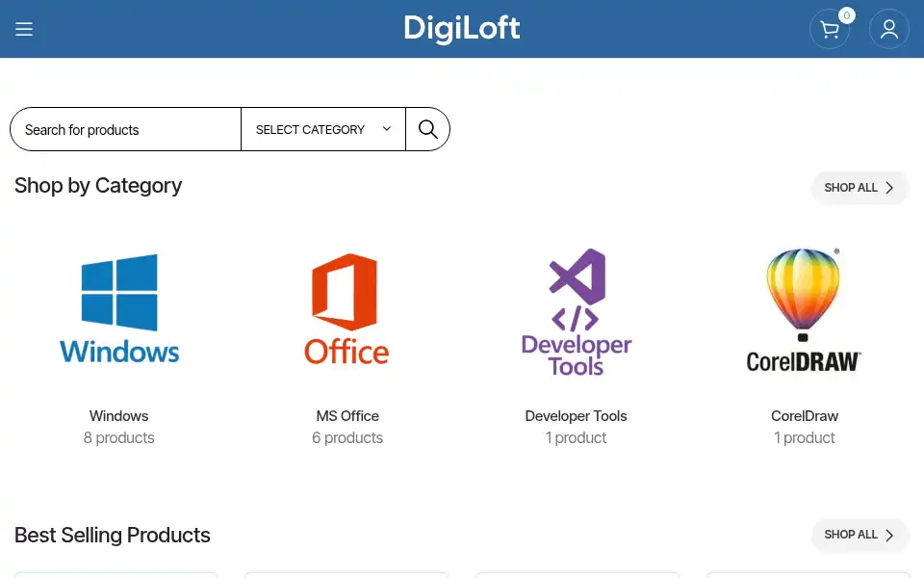Click the Search for products field

click(x=126, y=129)
